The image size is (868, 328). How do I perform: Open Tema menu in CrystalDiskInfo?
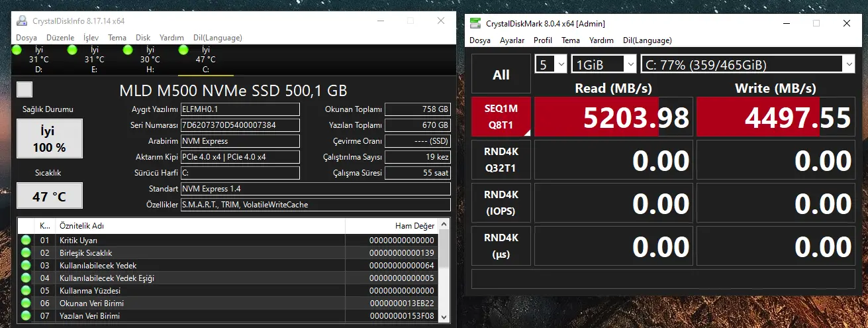point(117,38)
